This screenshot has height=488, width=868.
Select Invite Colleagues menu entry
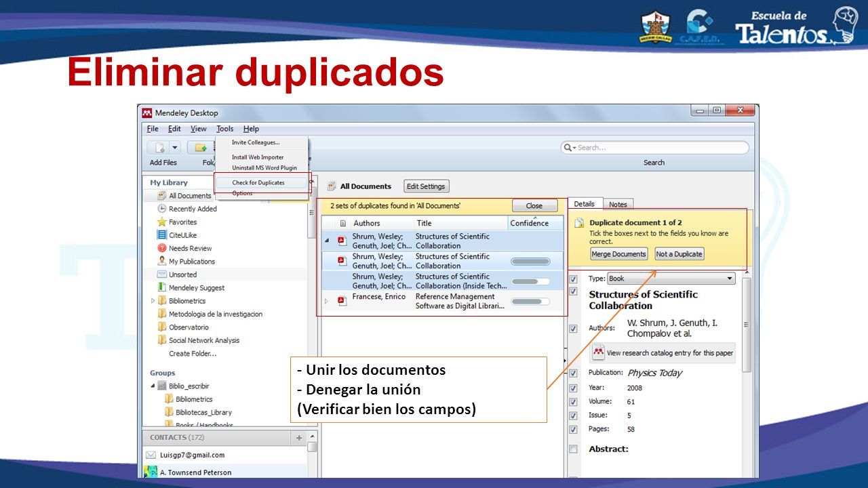(x=256, y=142)
